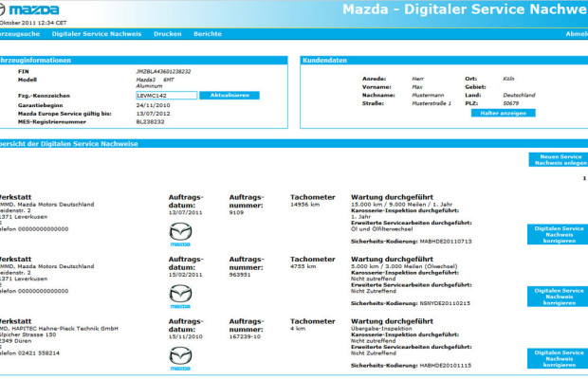Click order date 13/07/2011
Screen dimensions: 588x379
185,212
